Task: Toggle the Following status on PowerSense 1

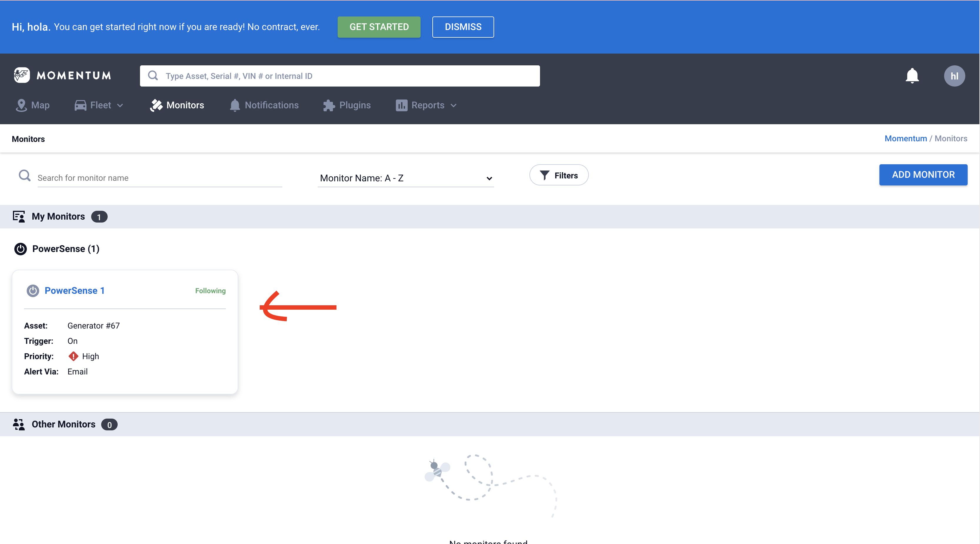Action: click(x=210, y=291)
